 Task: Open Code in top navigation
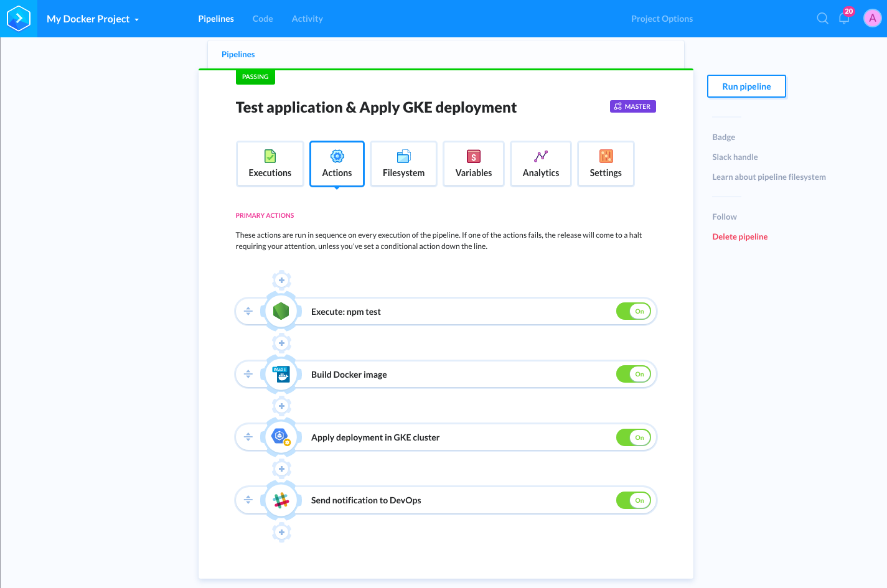click(263, 19)
